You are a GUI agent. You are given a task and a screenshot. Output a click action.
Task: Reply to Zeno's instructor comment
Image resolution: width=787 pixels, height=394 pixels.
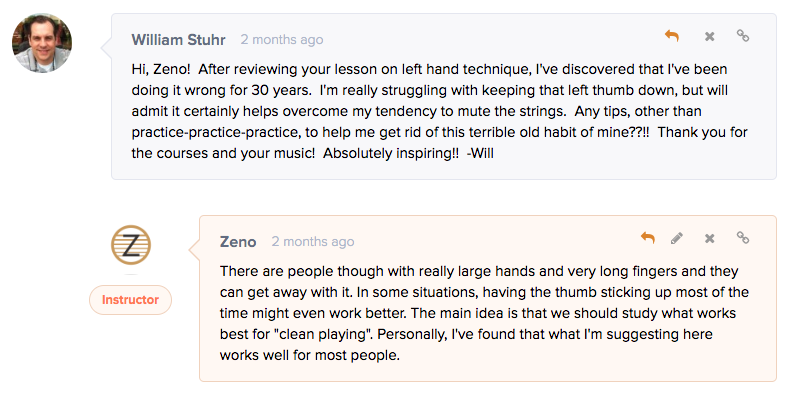click(x=647, y=238)
